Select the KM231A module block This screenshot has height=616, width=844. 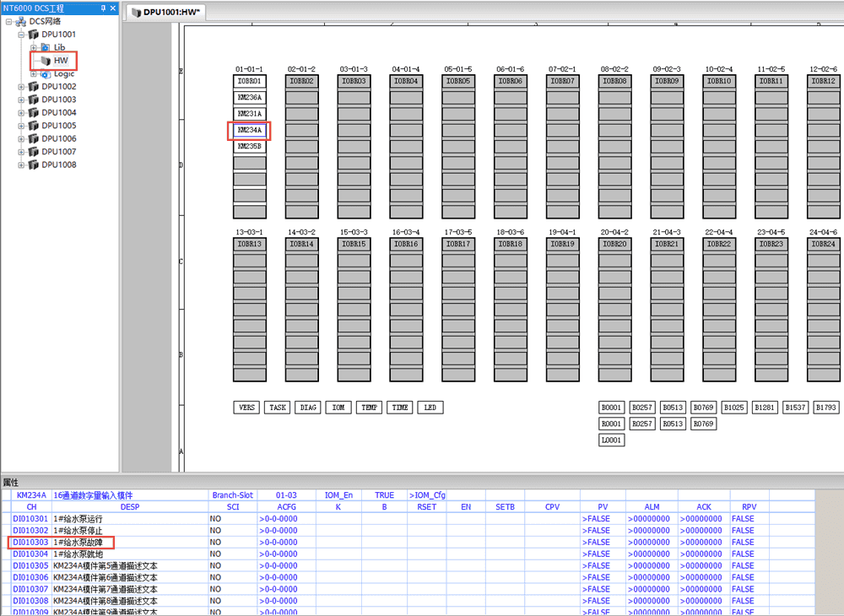pyautogui.click(x=249, y=114)
